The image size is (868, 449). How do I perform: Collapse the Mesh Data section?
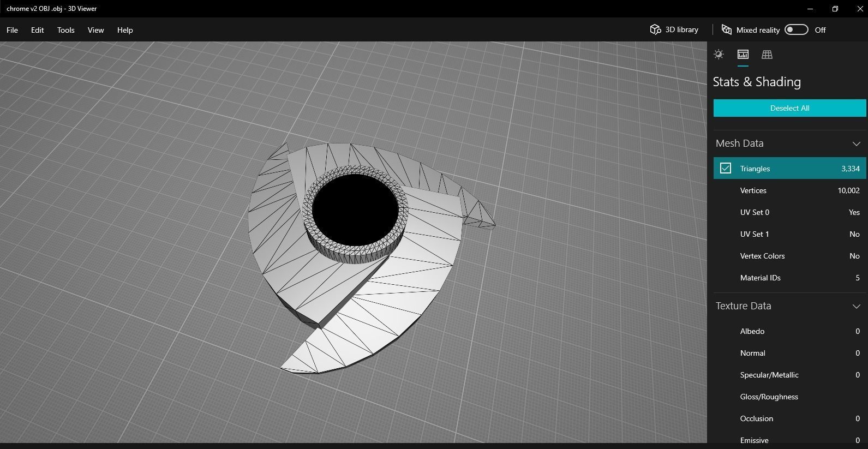856,143
